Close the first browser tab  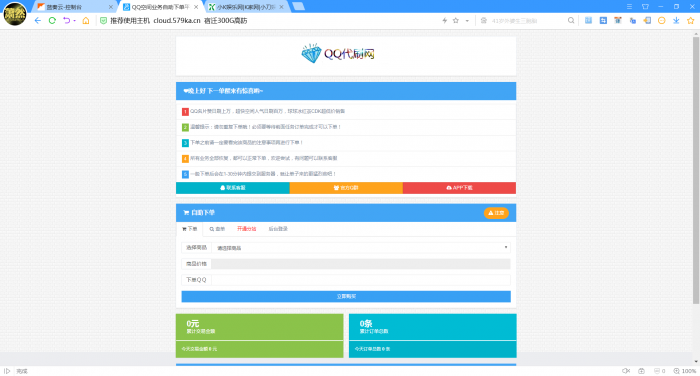tap(111, 7)
